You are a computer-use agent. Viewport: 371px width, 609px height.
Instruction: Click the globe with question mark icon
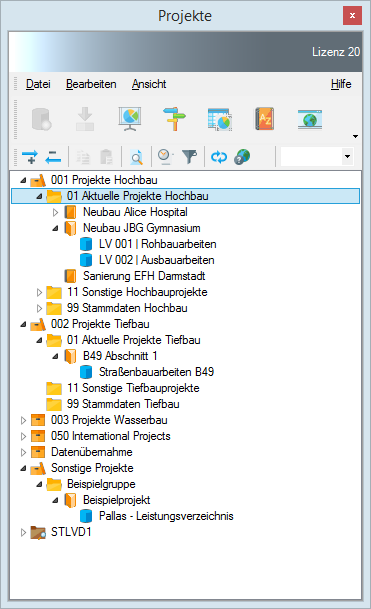pyautogui.click(x=242, y=157)
